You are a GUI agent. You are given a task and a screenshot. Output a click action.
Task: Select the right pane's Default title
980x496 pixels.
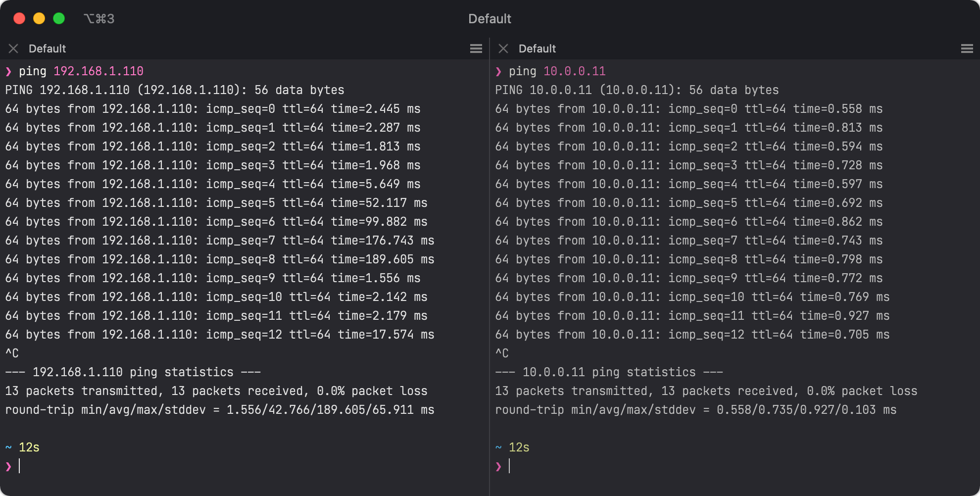pos(537,49)
